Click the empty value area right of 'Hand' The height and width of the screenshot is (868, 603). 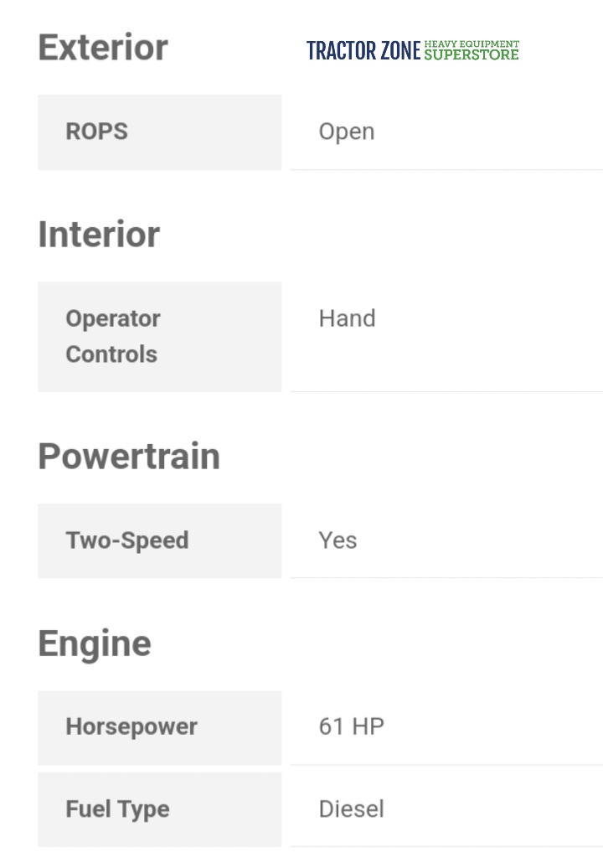494,335
